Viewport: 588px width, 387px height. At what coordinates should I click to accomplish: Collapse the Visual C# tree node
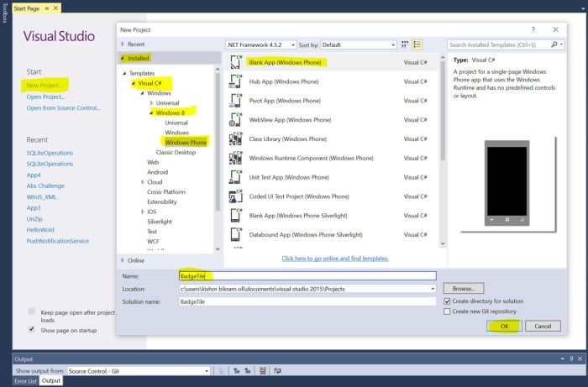click(133, 83)
